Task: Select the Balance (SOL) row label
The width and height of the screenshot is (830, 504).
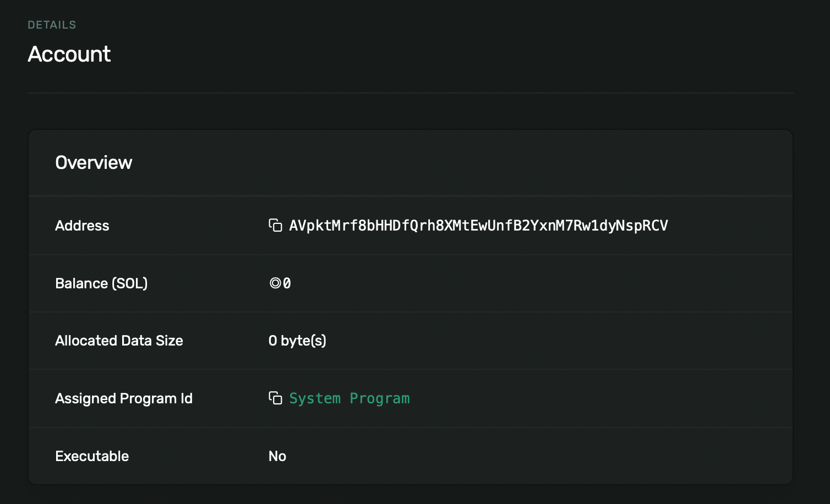Action: (x=101, y=283)
